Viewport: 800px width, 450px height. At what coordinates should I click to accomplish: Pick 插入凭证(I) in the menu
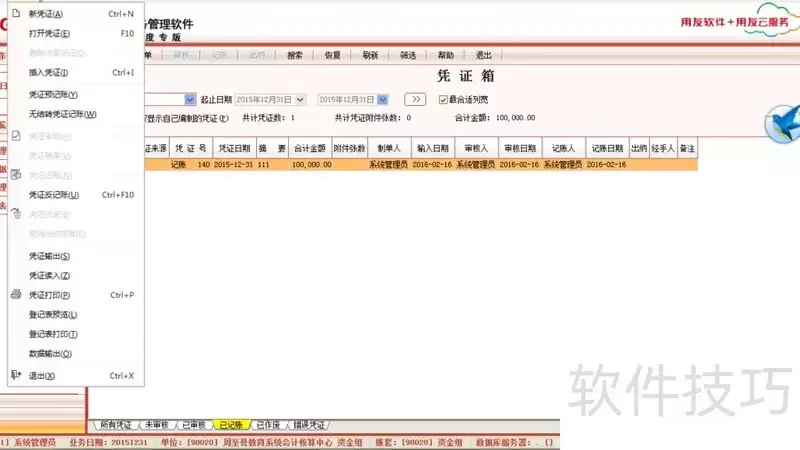coord(48,72)
